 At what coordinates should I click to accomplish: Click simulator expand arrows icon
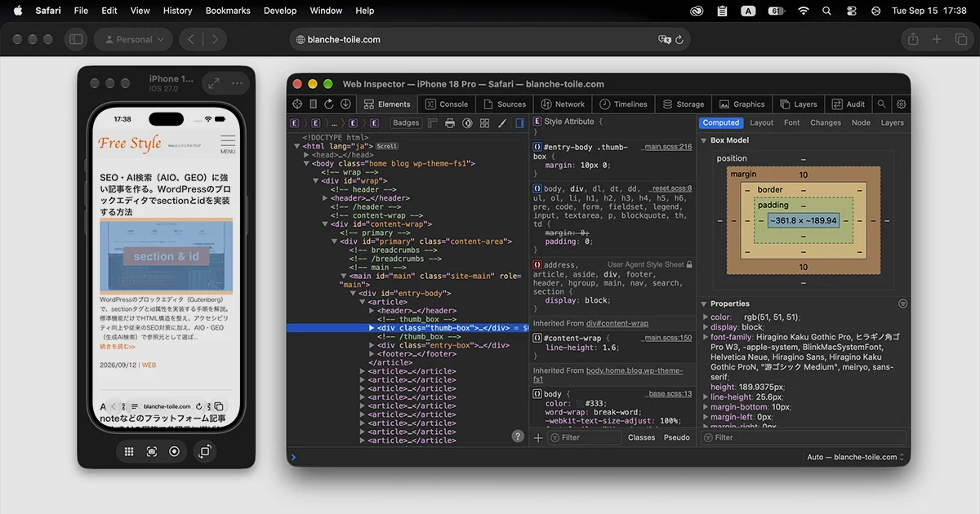coord(213,83)
